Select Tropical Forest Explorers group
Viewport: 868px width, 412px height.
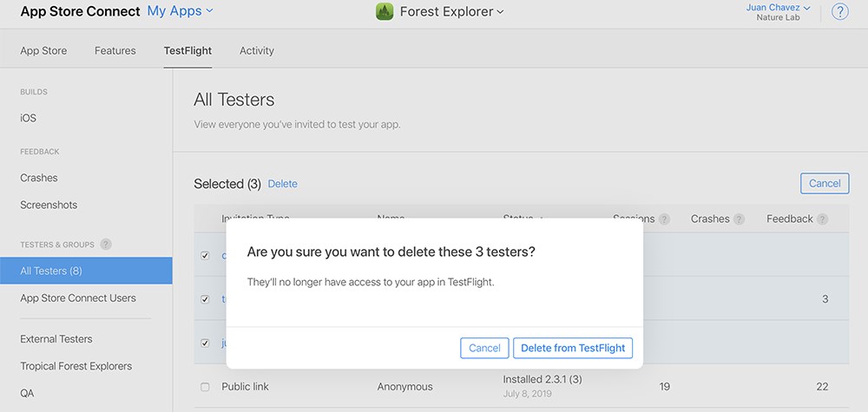click(76, 366)
